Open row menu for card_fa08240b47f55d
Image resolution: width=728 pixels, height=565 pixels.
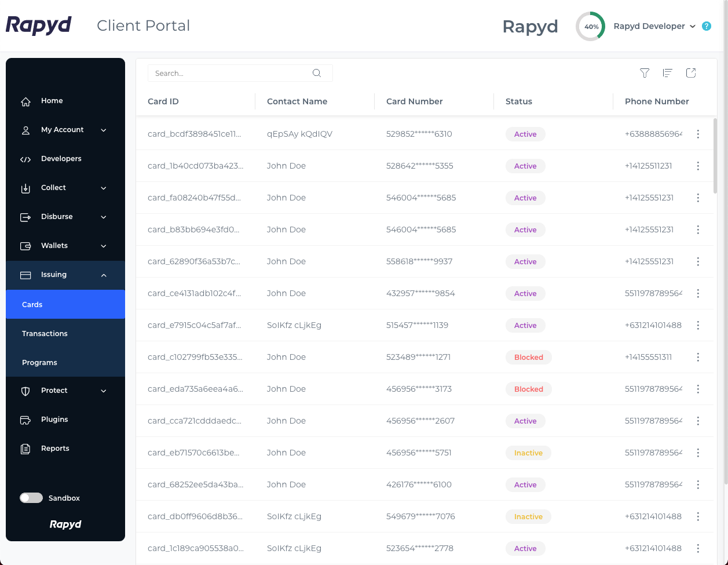click(x=698, y=198)
